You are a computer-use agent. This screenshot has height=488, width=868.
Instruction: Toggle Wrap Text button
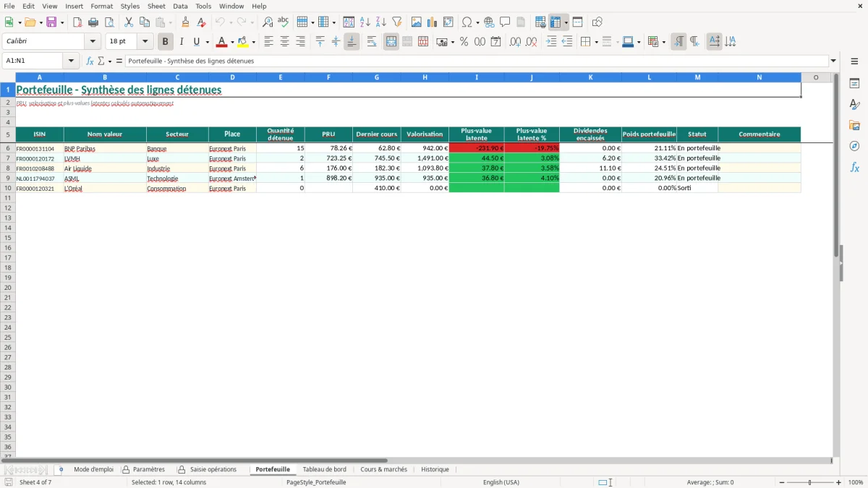coord(372,42)
